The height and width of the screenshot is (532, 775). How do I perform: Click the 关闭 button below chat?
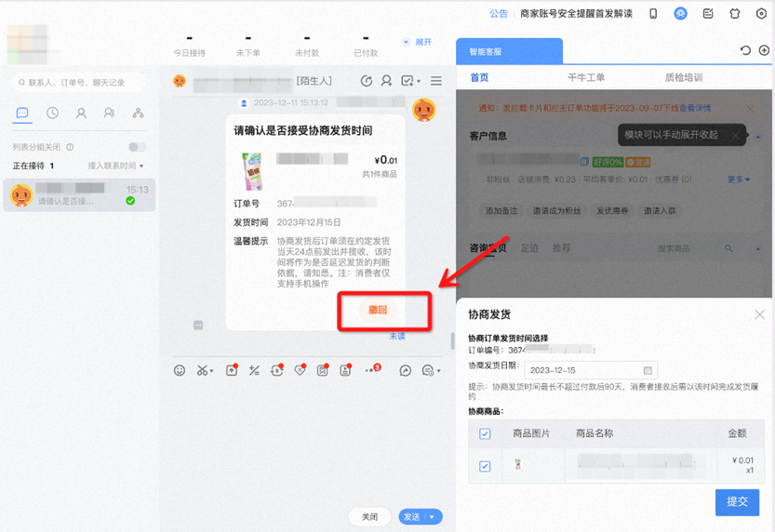(x=369, y=517)
